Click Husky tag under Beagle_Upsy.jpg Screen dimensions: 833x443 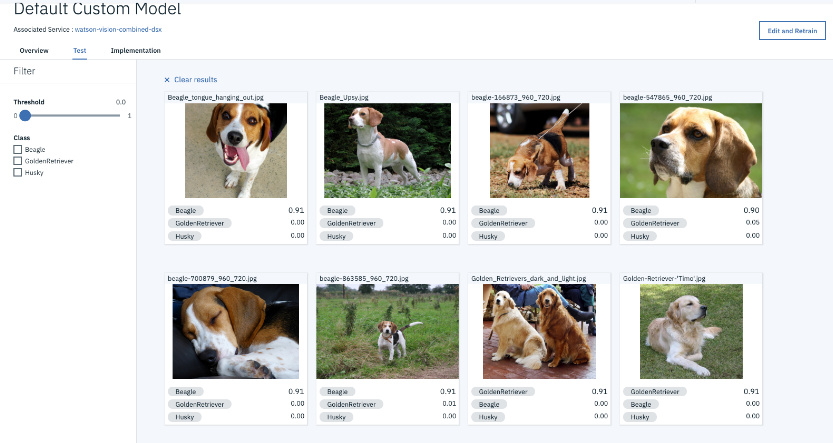click(x=336, y=236)
